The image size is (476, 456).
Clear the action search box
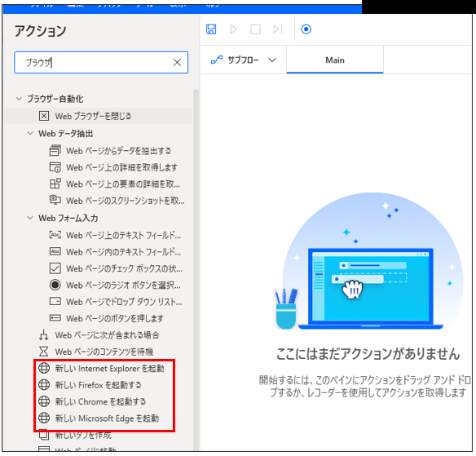tap(177, 63)
